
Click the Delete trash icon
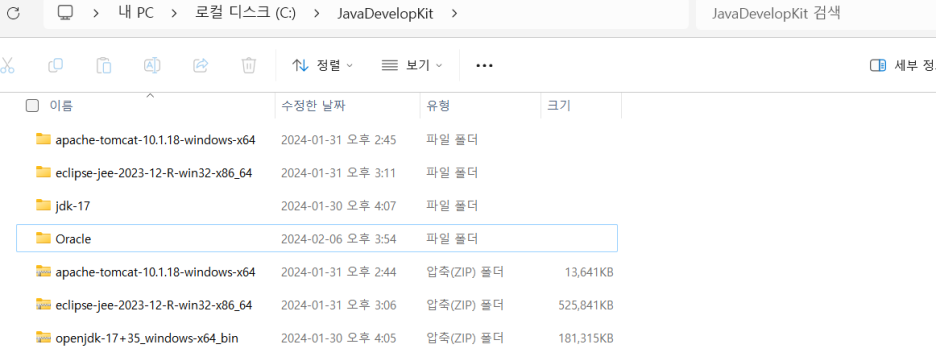pyautogui.click(x=249, y=65)
